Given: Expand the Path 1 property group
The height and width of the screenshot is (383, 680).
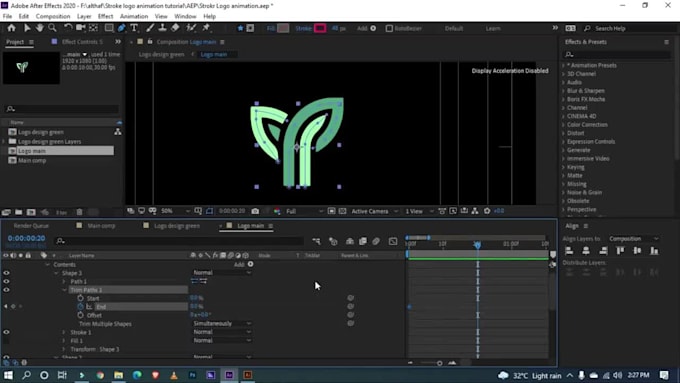Looking at the screenshot, I should click(x=64, y=282).
